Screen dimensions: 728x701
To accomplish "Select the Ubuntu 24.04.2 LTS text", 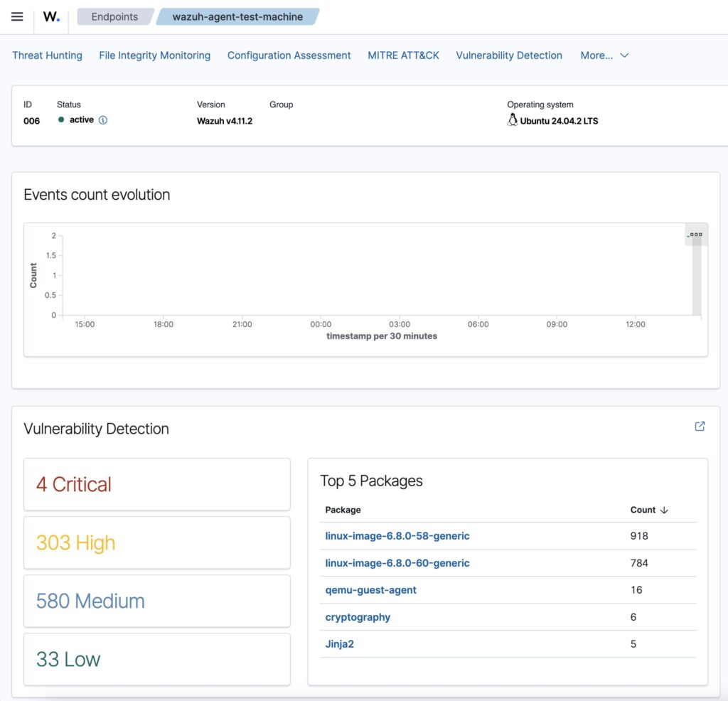I will (559, 121).
